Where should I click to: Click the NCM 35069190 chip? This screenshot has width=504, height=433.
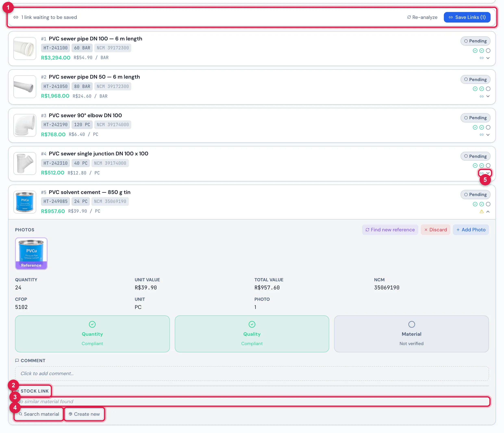(x=110, y=201)
